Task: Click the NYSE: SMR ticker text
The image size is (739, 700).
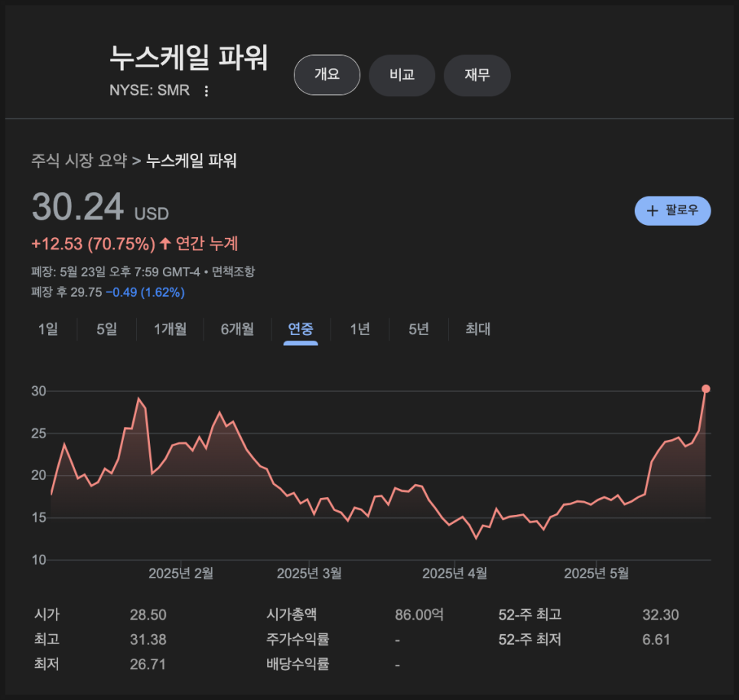Action: click(x=149, y=90)
